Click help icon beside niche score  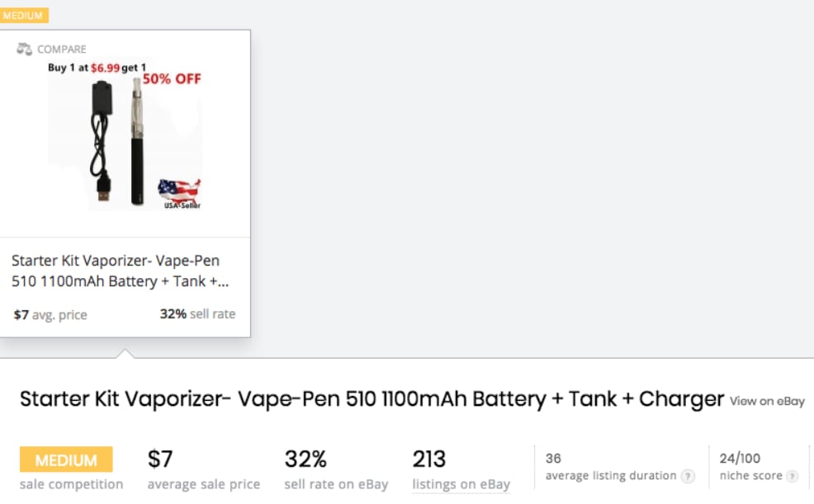coord(793,476)
